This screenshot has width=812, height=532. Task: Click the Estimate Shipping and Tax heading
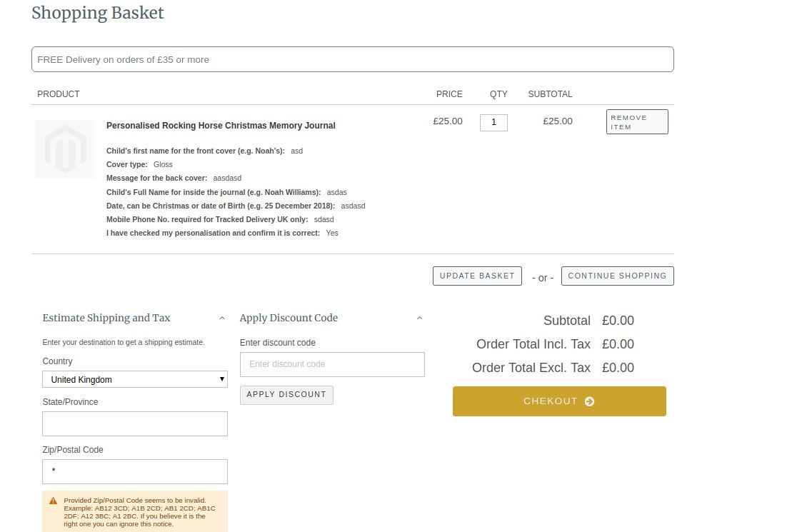[x=106, y=318]
